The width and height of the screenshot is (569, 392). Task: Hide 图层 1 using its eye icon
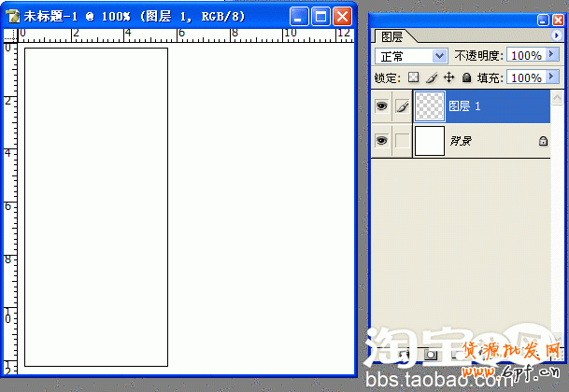(x=381, y=107)
